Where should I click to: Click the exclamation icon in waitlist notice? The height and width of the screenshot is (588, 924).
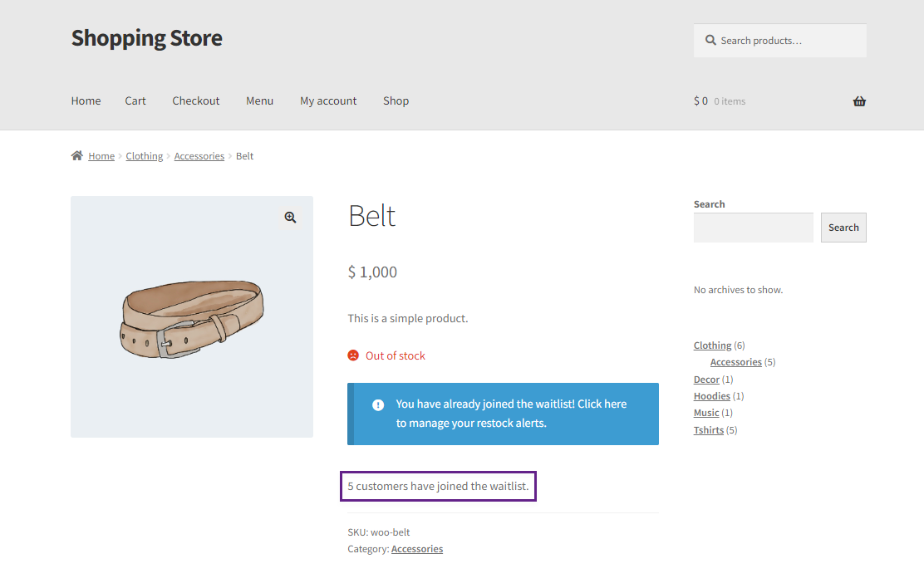378,404
